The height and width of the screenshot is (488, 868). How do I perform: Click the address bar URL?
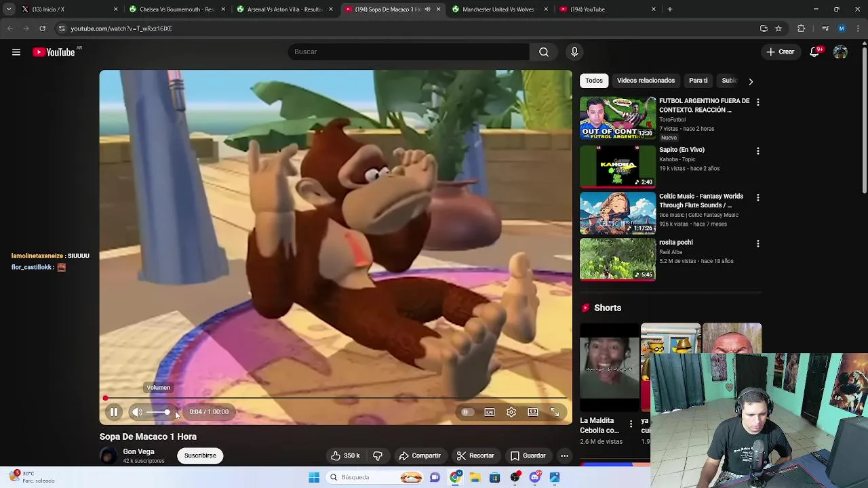[x=121, y=28]
